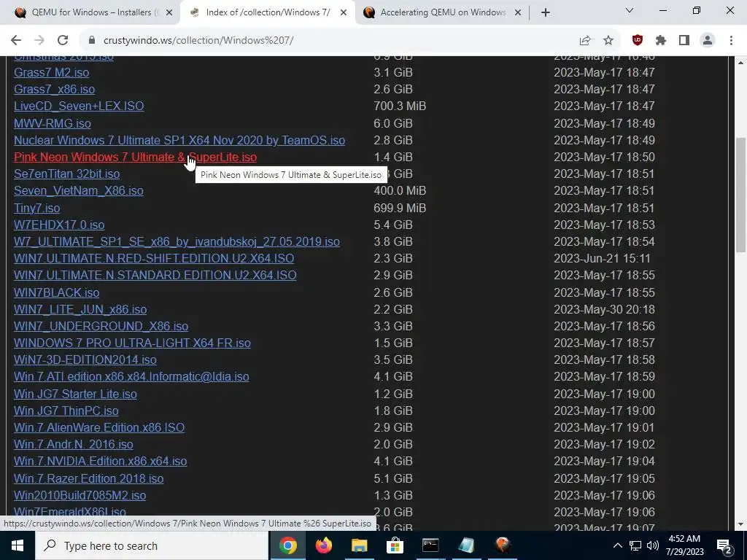The width and height of the screenshot is (747, 560).
Task: Click WIN7.ULTIMATE.N.RED-SHIFT.EDITION.U2.X64.ISO link
Action: tap(154, 259)
